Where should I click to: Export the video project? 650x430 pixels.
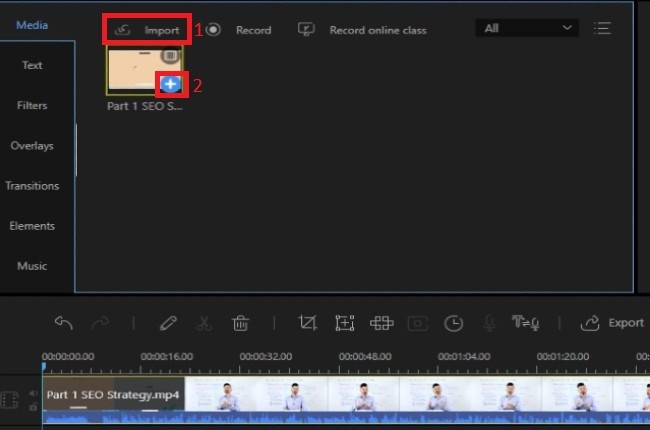pyautogui.click(x=612, y=323)
